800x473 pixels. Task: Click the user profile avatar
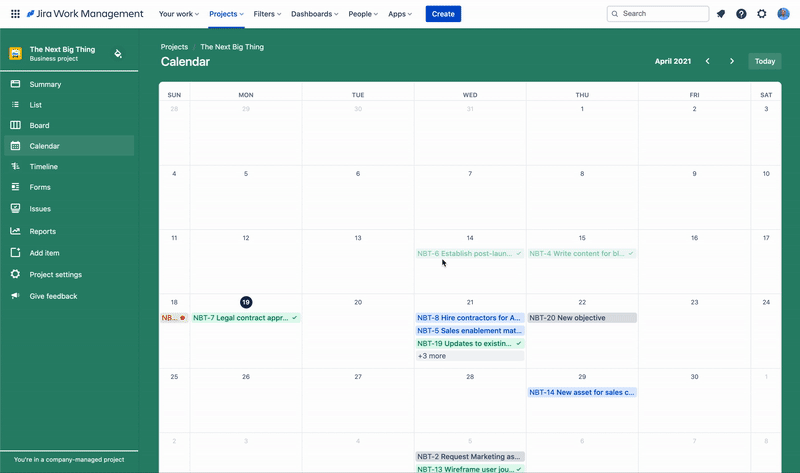(x=783, y=14)
